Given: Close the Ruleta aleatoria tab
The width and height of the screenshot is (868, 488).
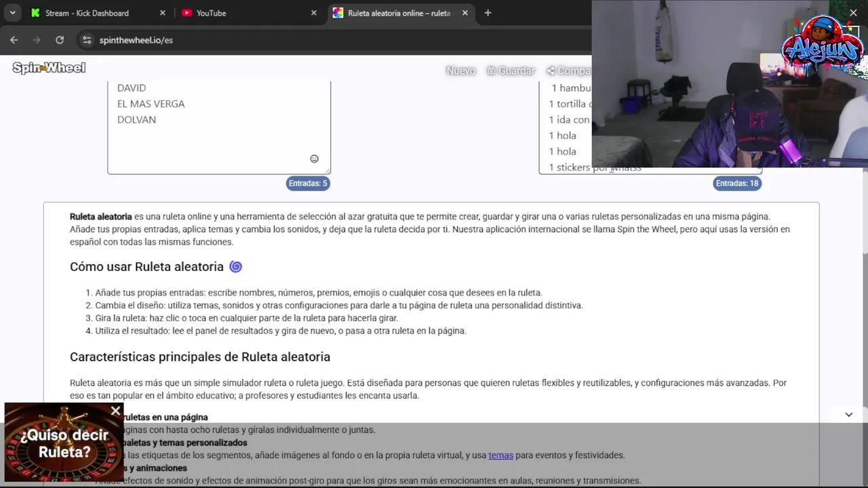Looking at the screenshot, I should pos(465,13).
